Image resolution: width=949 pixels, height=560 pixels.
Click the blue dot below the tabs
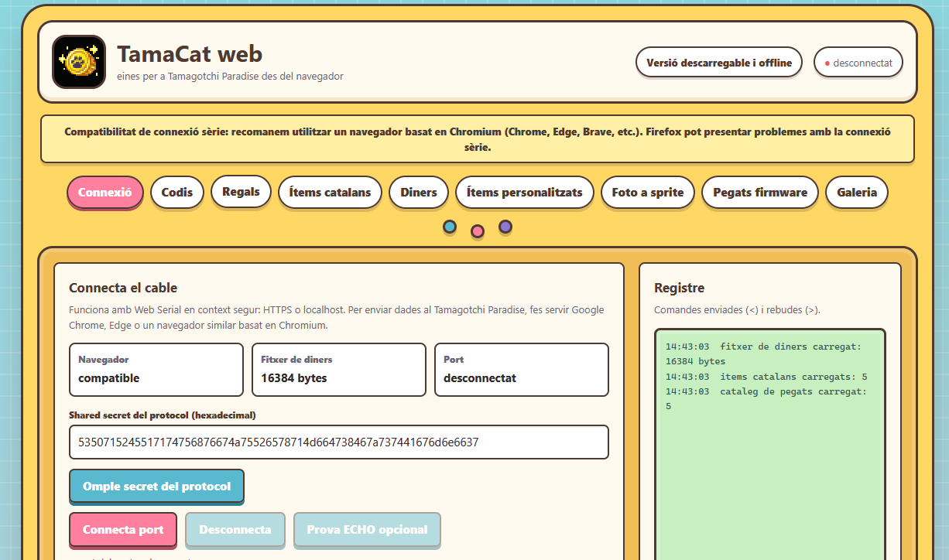[x=450, y=227]
